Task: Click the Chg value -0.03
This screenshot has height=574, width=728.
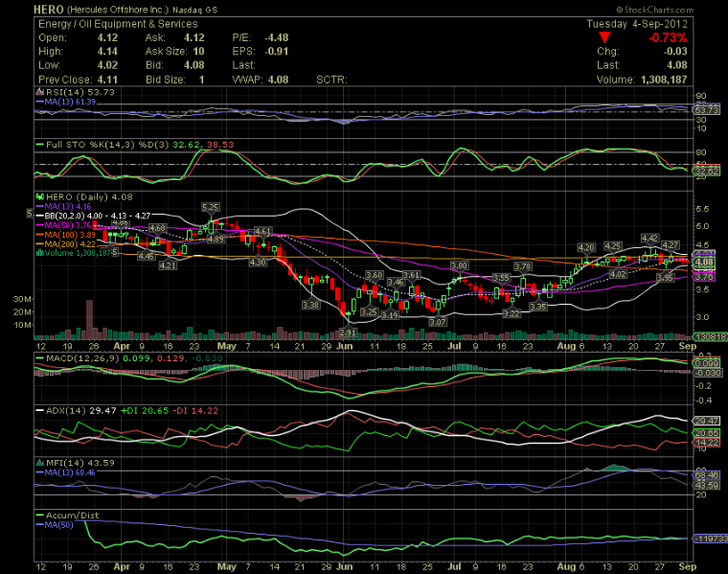Action: coord(675,52)
